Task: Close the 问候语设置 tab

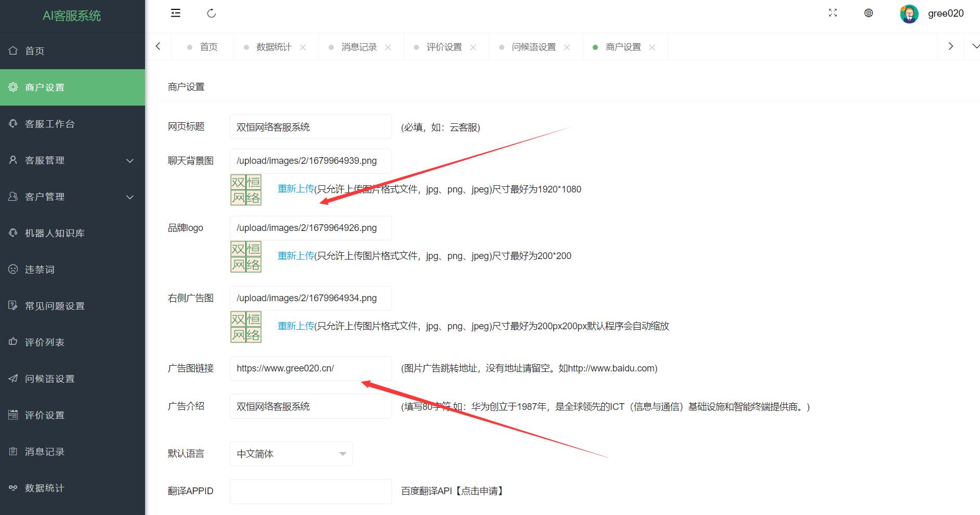Action: pyautogui.click(x=567, y=47)
